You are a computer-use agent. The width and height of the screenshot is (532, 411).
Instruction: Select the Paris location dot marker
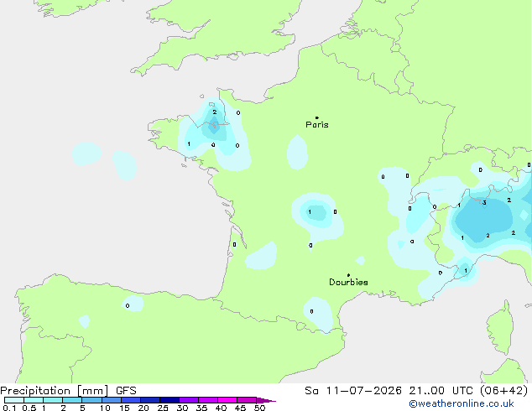tap(317, 117)
